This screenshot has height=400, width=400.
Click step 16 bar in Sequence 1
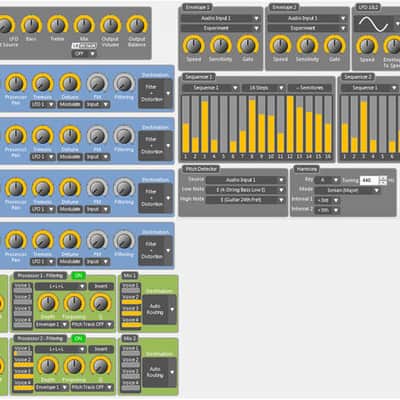click(328, 124)
